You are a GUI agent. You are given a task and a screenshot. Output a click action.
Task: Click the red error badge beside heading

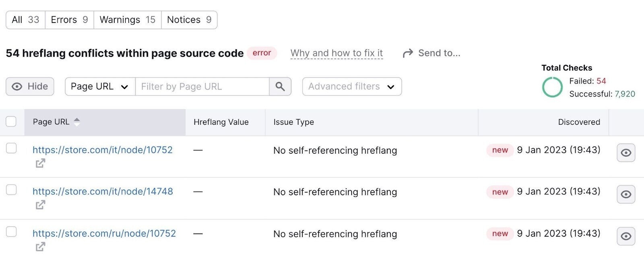click(x=262, y=53)
